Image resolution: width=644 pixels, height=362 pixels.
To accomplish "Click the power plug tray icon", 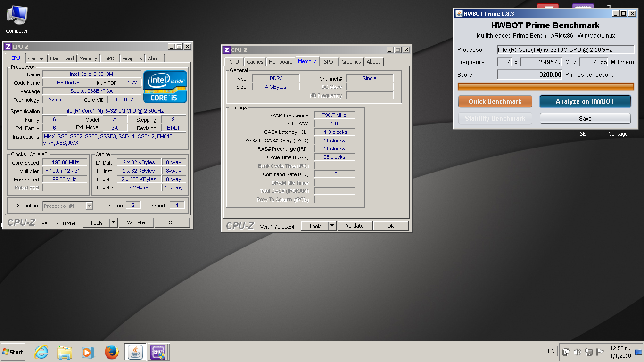I will 566,352.
